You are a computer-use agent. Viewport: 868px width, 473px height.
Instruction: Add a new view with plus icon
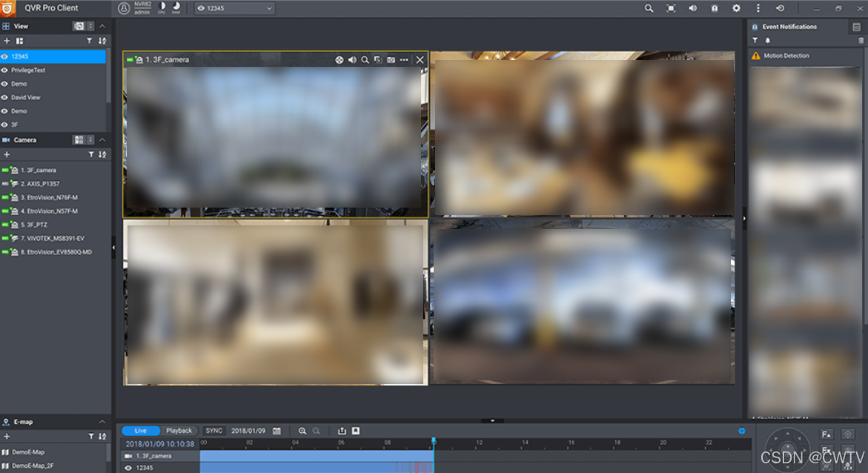click(7, 41)
